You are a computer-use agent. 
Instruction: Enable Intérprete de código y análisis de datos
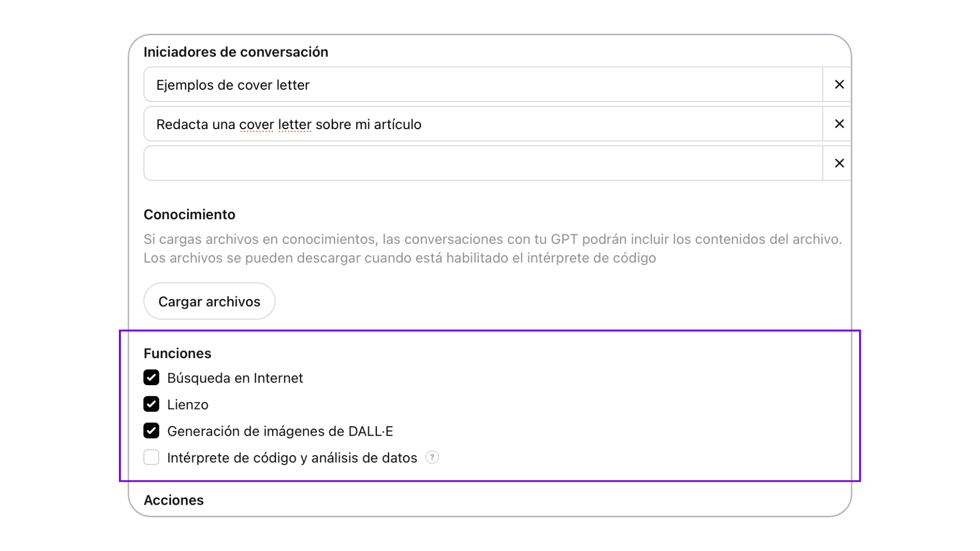click(x=151, y=457)
